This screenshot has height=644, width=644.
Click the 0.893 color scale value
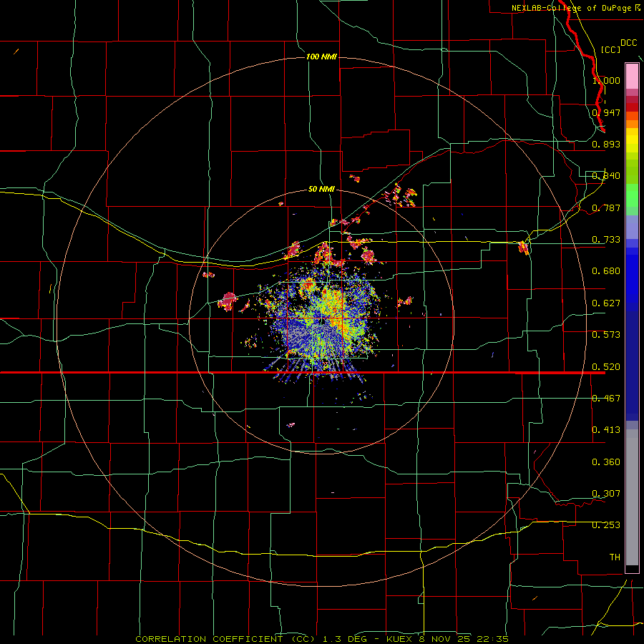click(x=606, y=144)
